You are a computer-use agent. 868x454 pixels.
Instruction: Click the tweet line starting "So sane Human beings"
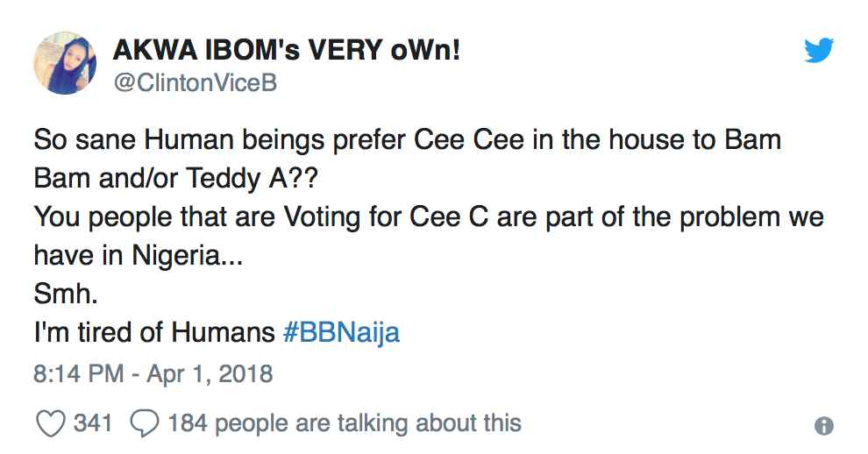(x=407, y=140)
